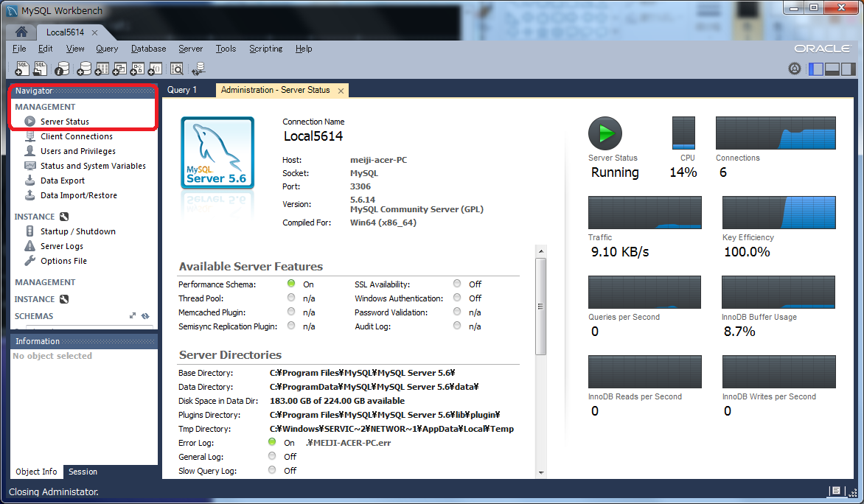Click the InnoDB Buffer Usage graph
Image resolution: width=864 pixels, height=504 pixels.
pyautogui.click(x=778, y=292)
